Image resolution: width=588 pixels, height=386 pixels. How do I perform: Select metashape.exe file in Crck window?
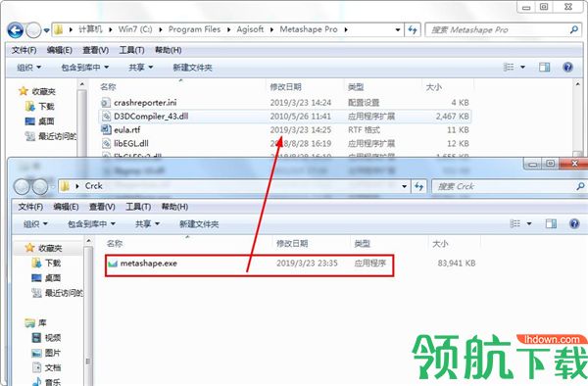[x=250, y=265]
